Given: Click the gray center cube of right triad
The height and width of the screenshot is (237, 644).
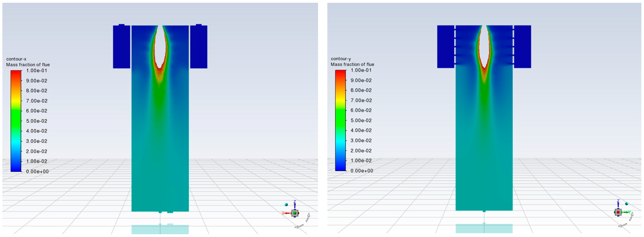Looking at the screenshot, I should [618, 212].
